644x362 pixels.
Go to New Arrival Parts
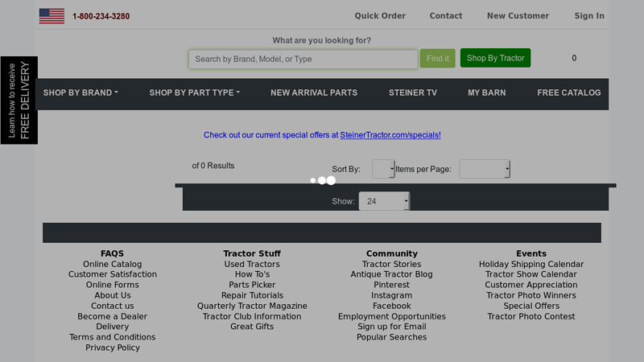click(314, 93)
